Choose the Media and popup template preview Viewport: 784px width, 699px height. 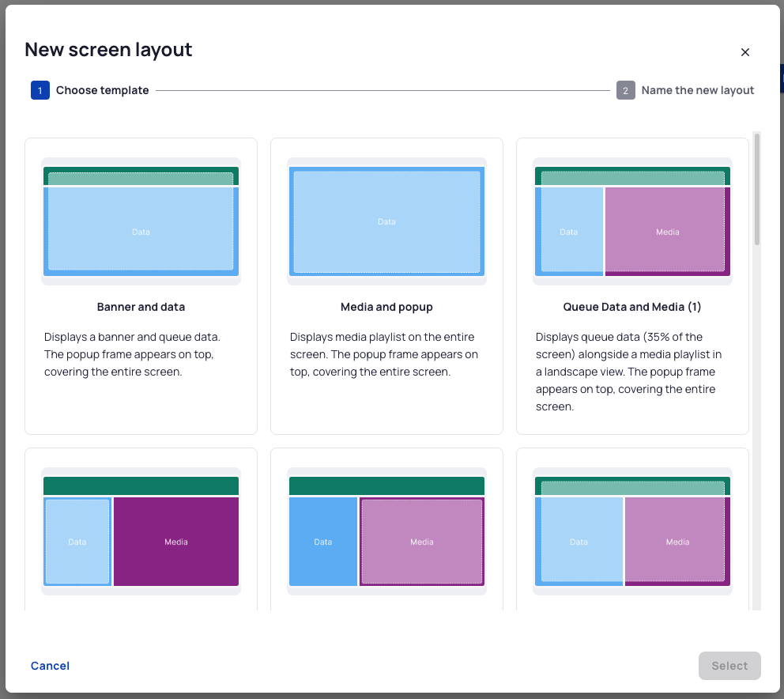coord(386,221)
